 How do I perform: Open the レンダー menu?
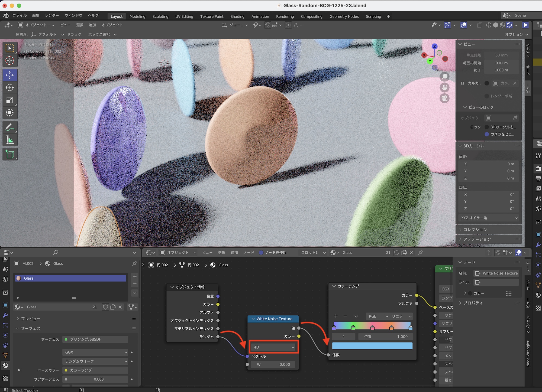[x=52, y=15]
